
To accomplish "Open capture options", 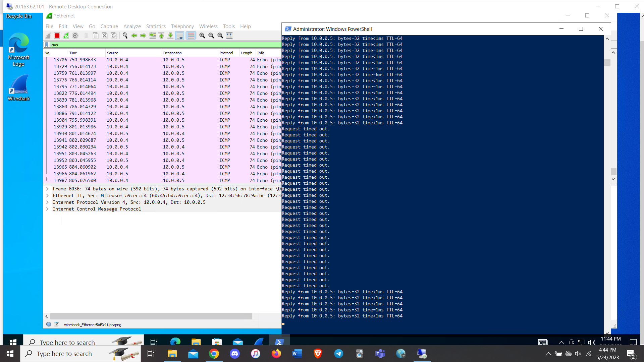I will [75, 36].
